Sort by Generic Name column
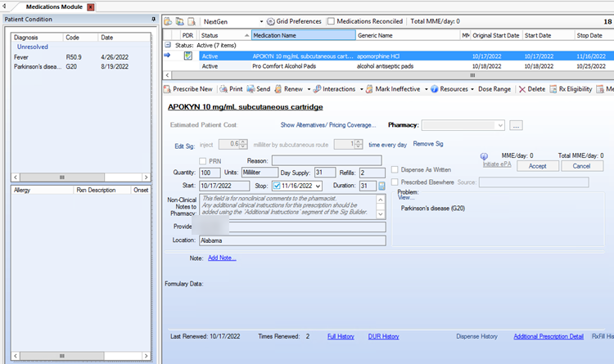This screenshot has width=614, height=364. (407, 35)
